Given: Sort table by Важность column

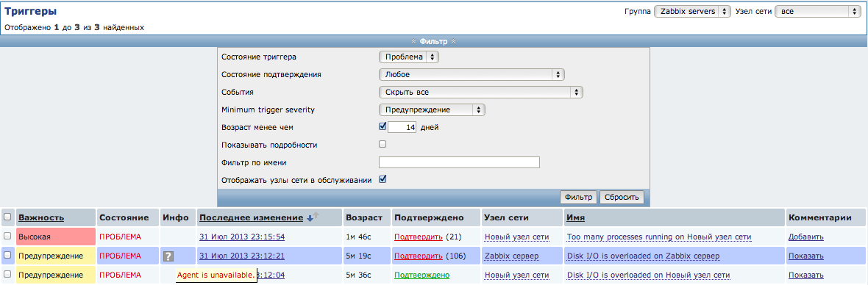Looking at the screenshot, I should click(x=41, y=217).
